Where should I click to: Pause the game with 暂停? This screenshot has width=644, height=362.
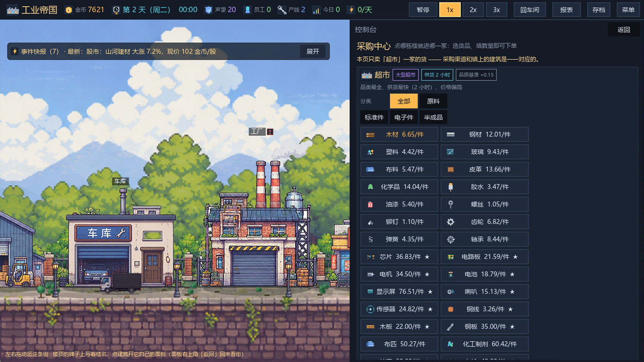(x=423, y=10)
